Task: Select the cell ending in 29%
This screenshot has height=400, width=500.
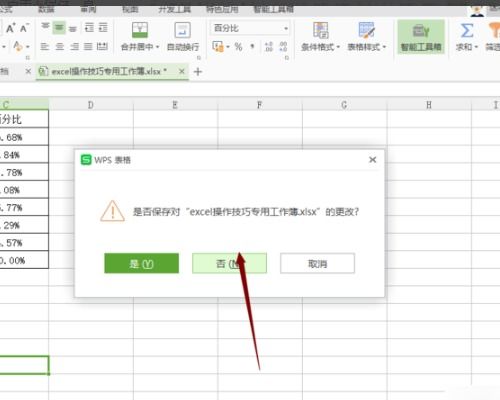Action: pos(24,225)
